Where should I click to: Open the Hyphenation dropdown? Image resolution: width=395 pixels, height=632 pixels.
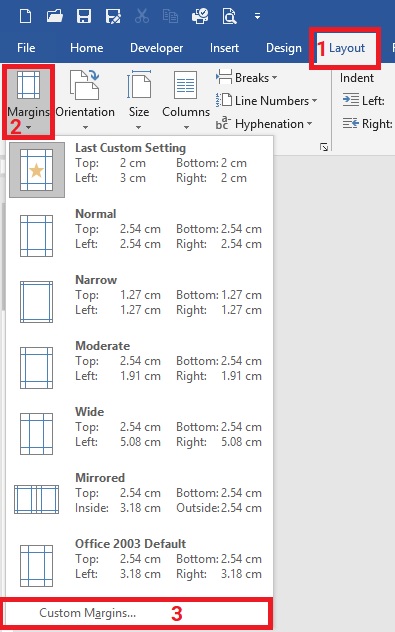tap(264, 124)
